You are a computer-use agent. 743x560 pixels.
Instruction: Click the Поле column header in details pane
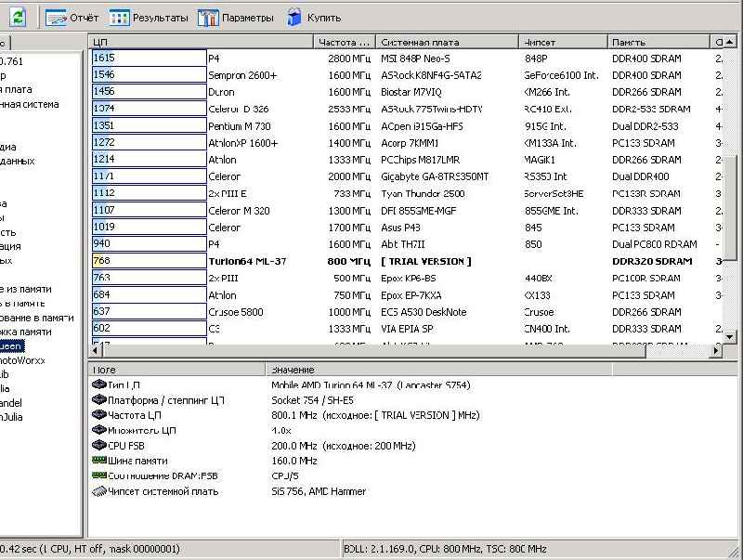pyautogui.click(x=176, y=370)
